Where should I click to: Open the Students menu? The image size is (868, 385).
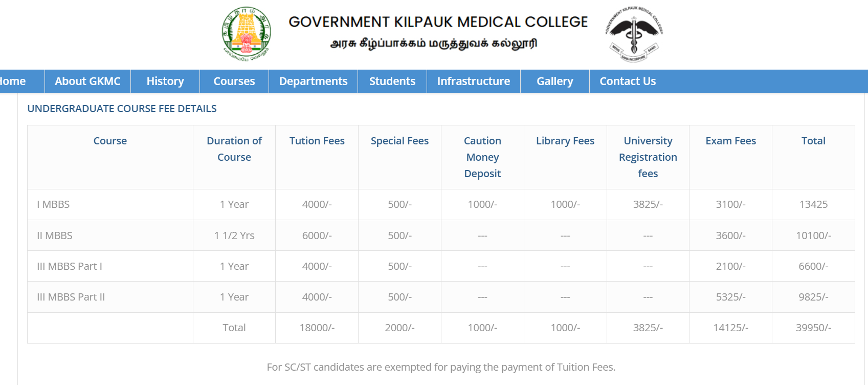[x=392, y=81]
